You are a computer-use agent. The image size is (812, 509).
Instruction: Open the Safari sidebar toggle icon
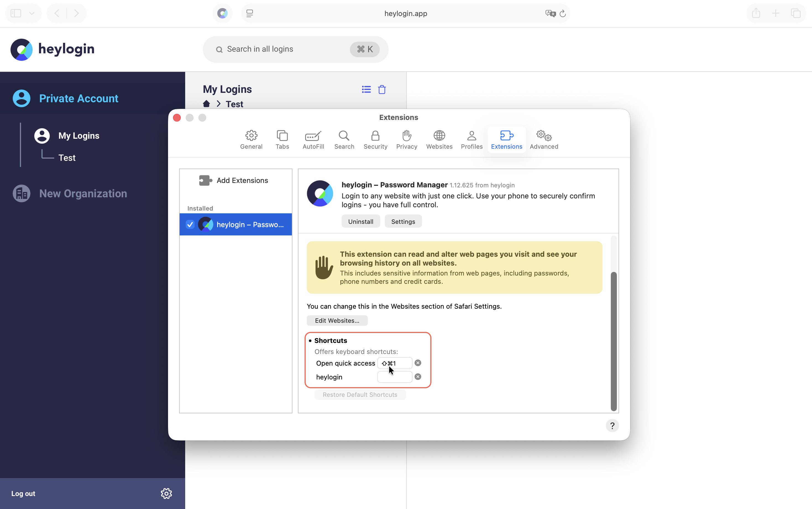[x=16, y=13]
